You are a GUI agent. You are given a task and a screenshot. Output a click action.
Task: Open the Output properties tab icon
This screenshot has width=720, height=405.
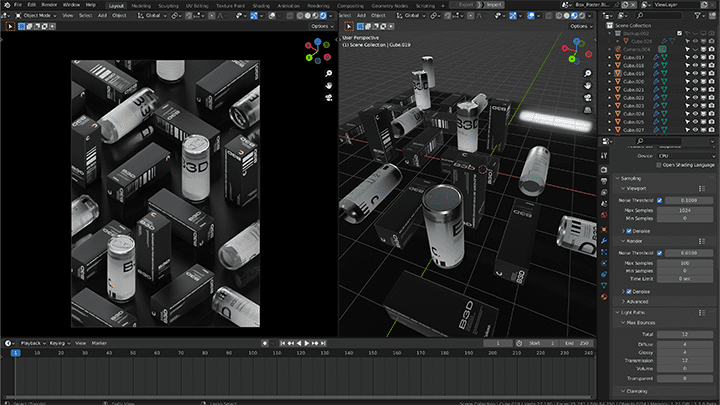(604, 181)
